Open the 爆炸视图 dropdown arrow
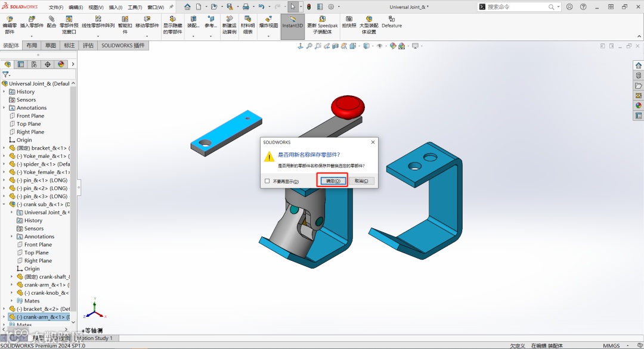Image resolution: width=644 pixels, height=349 pixels. point(268,36)
